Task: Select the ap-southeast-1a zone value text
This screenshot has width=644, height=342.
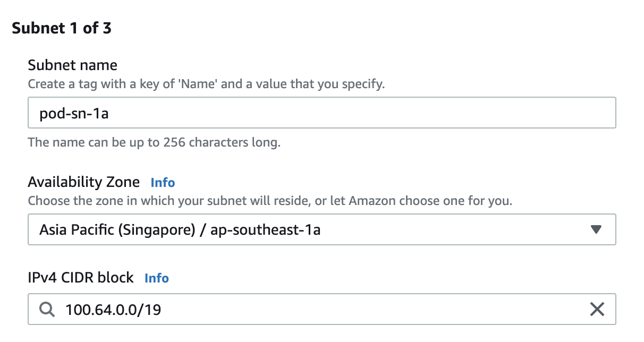Action: [x=266, y=230]
